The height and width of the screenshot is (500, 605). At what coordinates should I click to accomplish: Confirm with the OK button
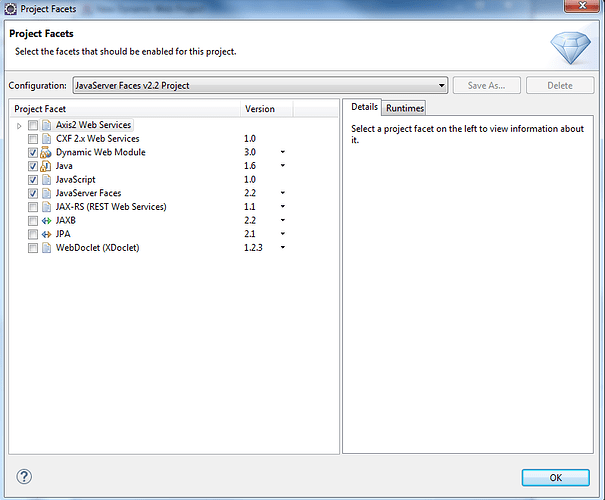pyautogui.click(x=556, y=478)
